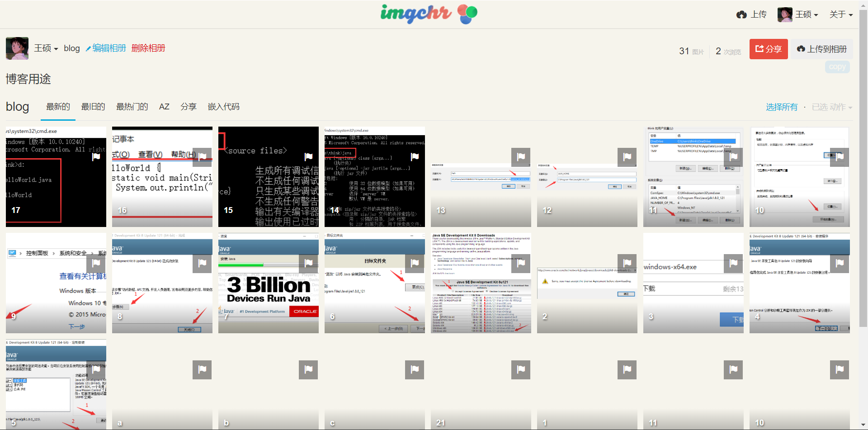Click the 2 次浏览 view count

coord(728,52)
